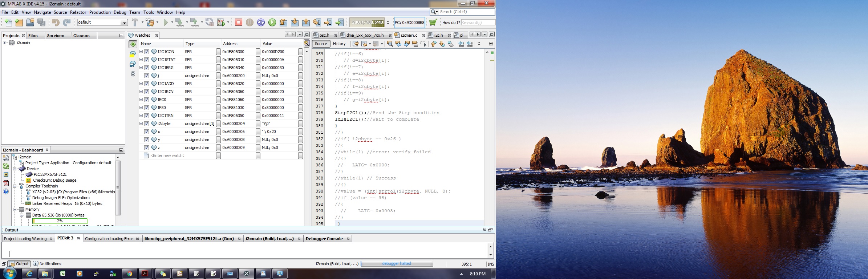Click the History button in editor
Image resolution: width=868 pixels, height=279 pixels.
click(x=339, y=44)
